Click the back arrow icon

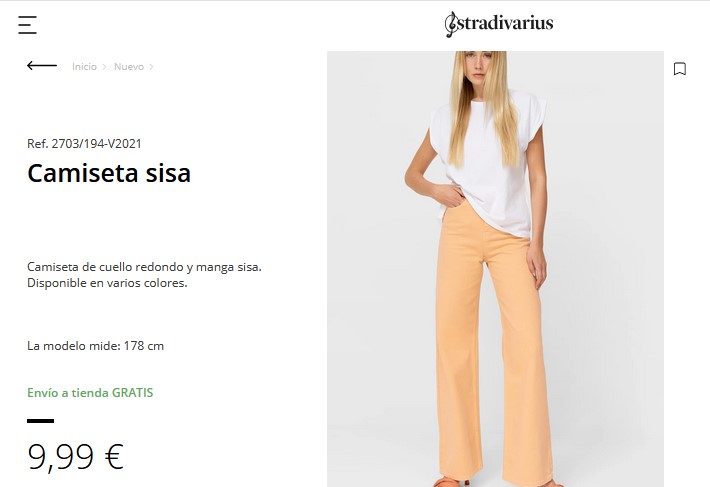coord(42,66)
